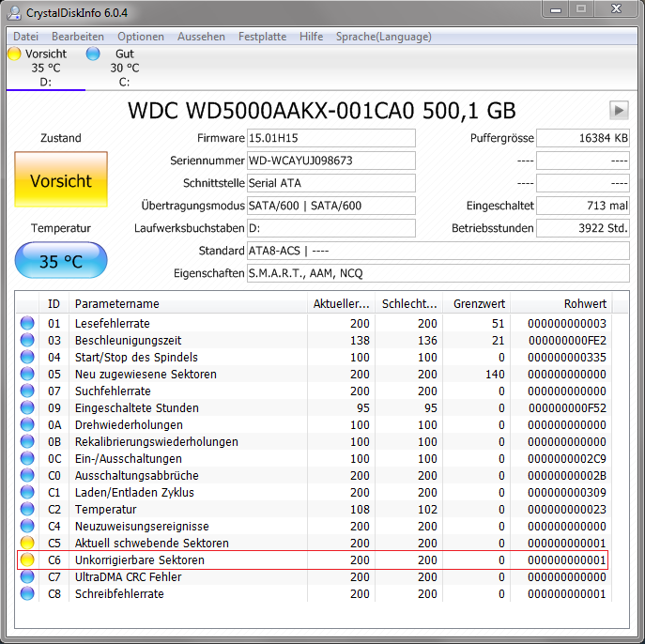Switch to the D: disk tab
Screen dimensions: 645x644
(x=46, y=68)
